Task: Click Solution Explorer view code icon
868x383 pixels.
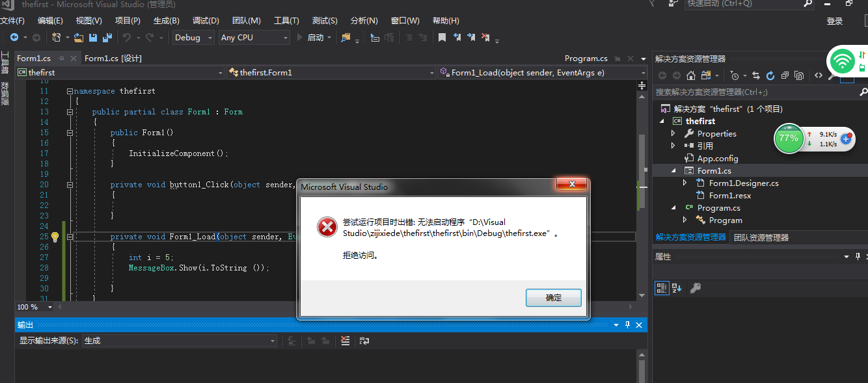Action: point(819,75)
